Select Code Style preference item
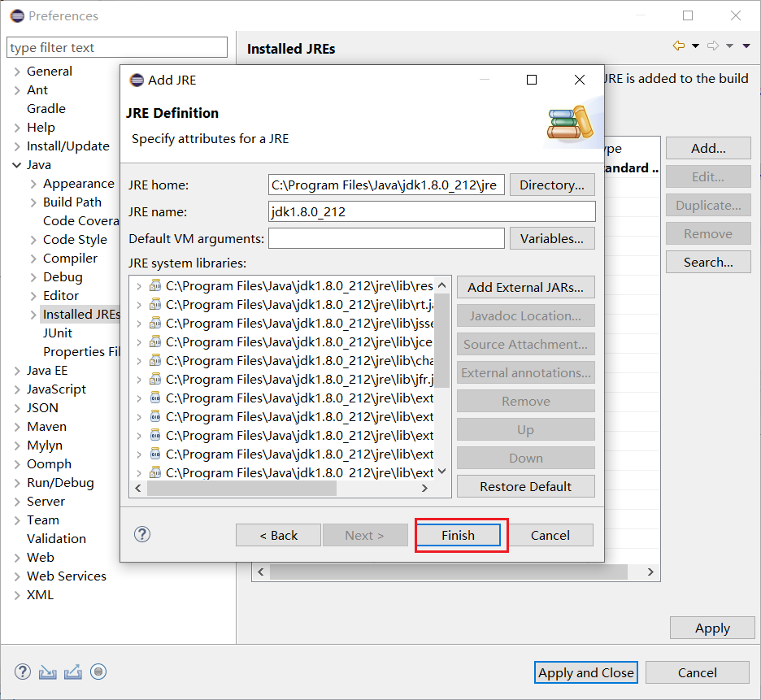Screen dimensions: 761x700 click(76, 240)
